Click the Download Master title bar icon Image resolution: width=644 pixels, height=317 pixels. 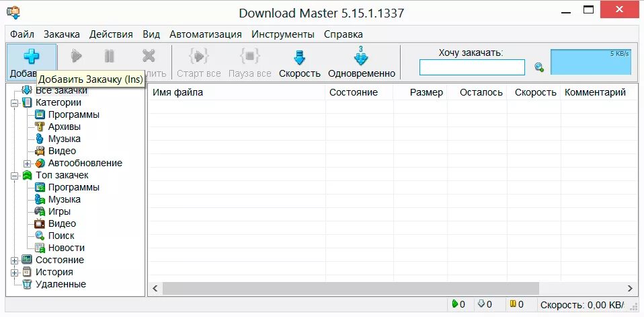(x=13, y=11)
